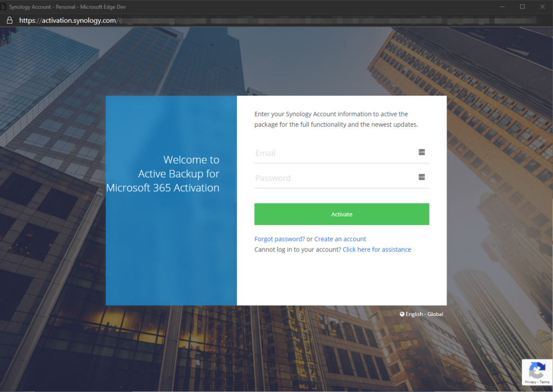Open password manager icon in Email field
The width and height of the screenshot is (553, 392).
point(421,152)
